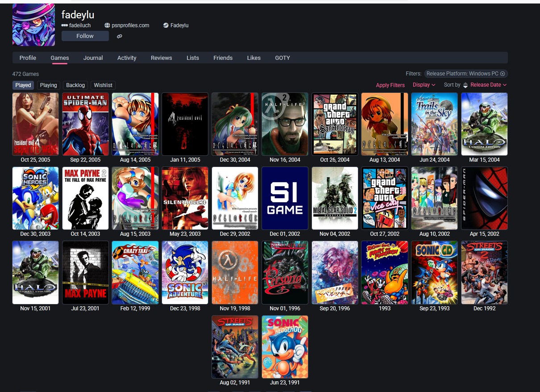Click the globe icon before psnprofiles.com
This screenshot has width=540, height=392.
click(107, 25)
